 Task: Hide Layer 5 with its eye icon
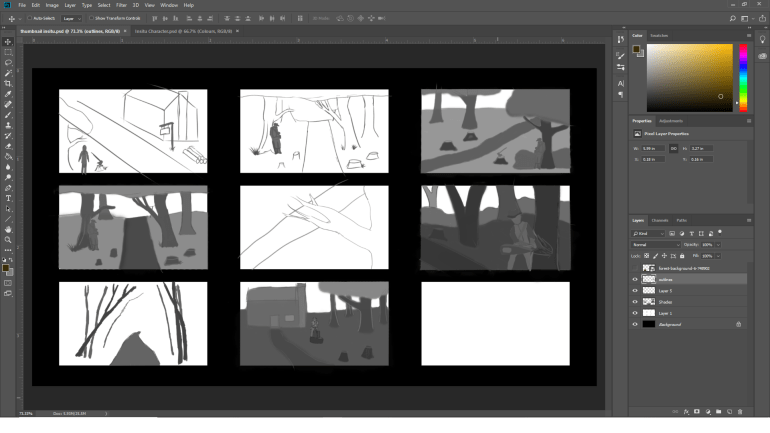click(635, 291)
